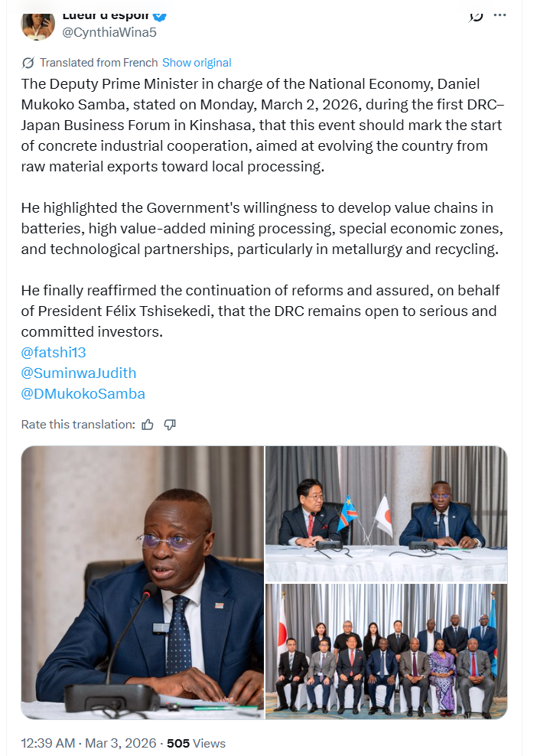The image size is (537, 756).
Task: Click the @CynthiaWina5 handle
Action: [x=109, y=32]
